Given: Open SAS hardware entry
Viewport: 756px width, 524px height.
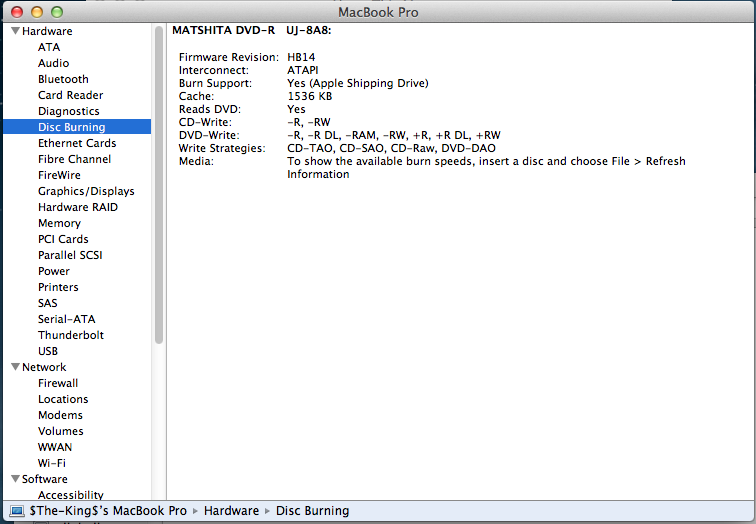Looking at the screenshot, I should pyautogui.click(x=48, y=303).
